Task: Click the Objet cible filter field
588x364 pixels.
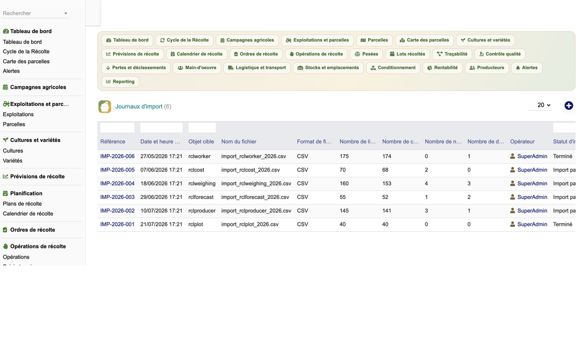Action: [202, 128]
